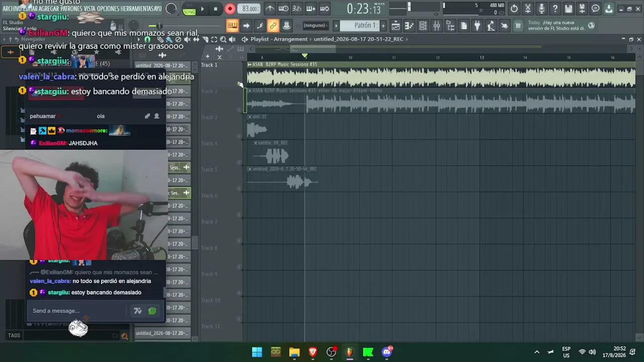Click the FL Studio new version notice
Image resolution: width=644 pixels, height=362 pixels.
point(561,26)
